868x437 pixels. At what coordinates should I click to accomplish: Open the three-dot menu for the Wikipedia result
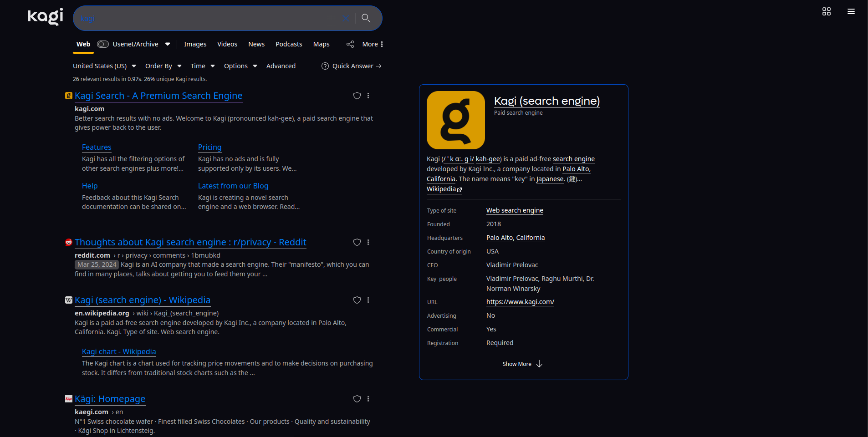click(368, 300)
